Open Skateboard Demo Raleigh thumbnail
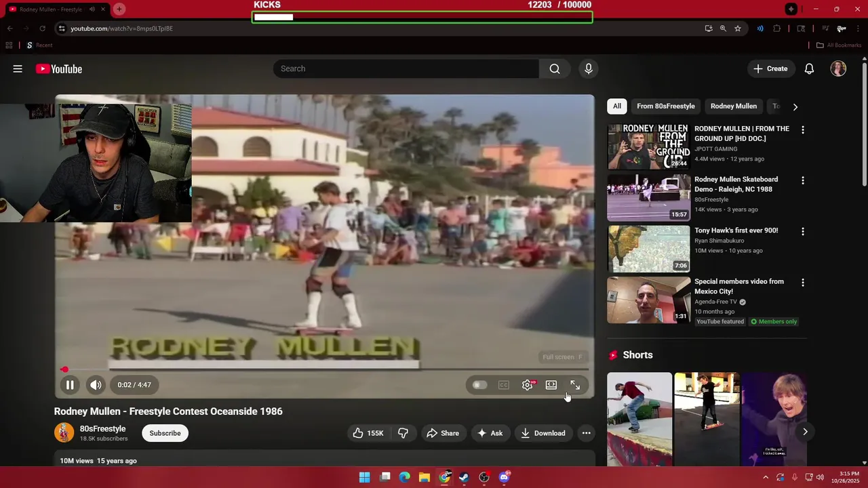The height and width of the screenshot is (488, 868). click(x=648, y=197)
